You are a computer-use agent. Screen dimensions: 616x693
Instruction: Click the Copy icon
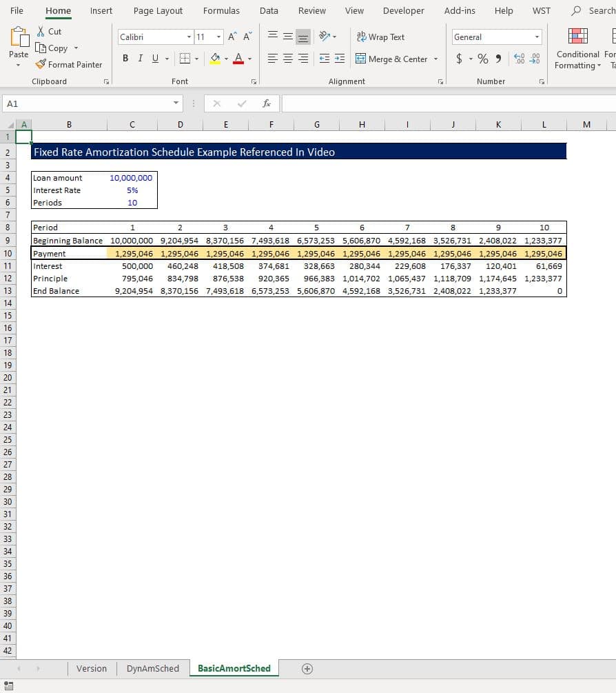click(41, 48)
